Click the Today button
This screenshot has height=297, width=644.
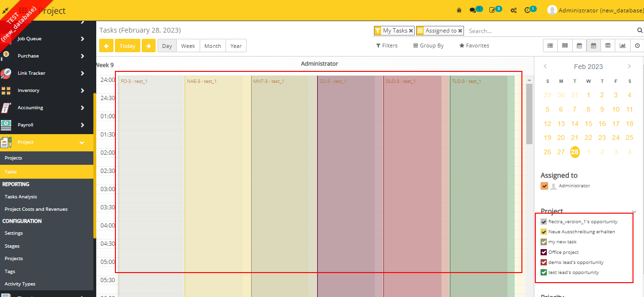[127, 46]
